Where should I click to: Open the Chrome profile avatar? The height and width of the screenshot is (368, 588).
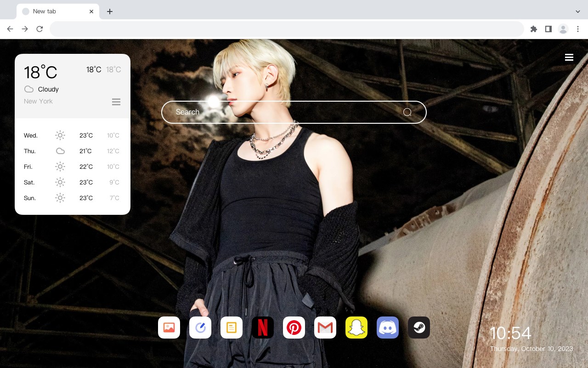[x=563, y=29]
